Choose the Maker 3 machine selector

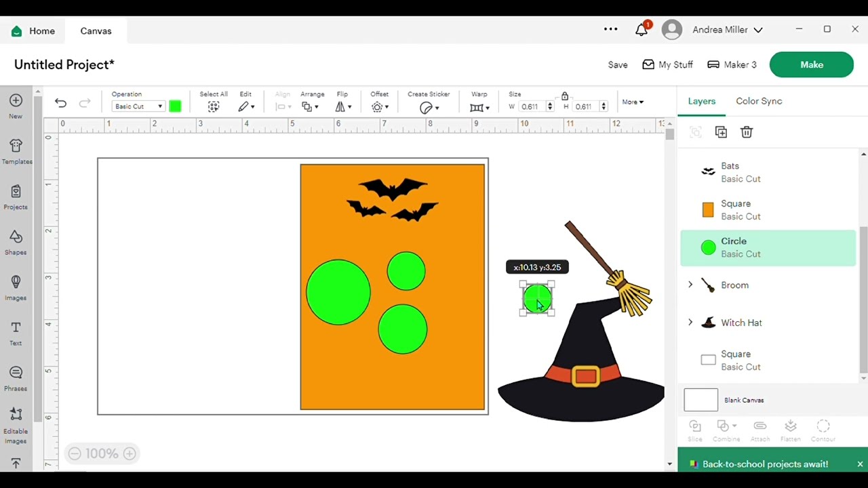[732, 64]
